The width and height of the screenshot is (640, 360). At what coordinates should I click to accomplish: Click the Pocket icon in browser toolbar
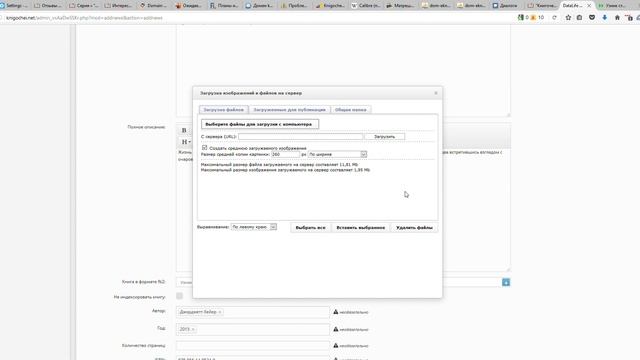(x=592, y=18)
